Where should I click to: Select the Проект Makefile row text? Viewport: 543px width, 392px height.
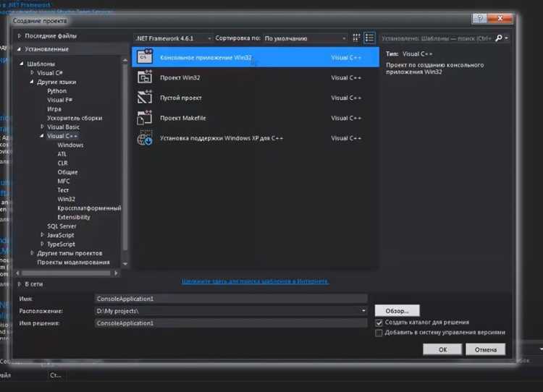[x=183, y=118]
